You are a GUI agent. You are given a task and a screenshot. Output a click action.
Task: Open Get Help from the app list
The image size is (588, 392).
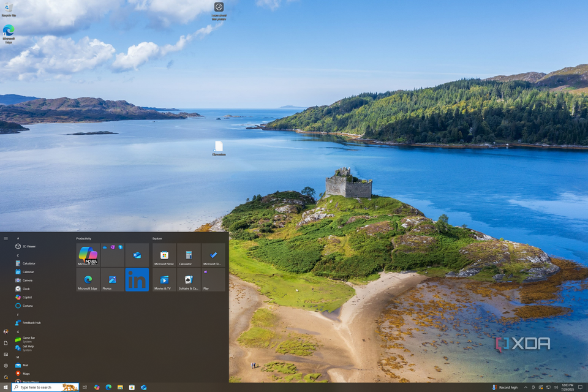(24, 348)
